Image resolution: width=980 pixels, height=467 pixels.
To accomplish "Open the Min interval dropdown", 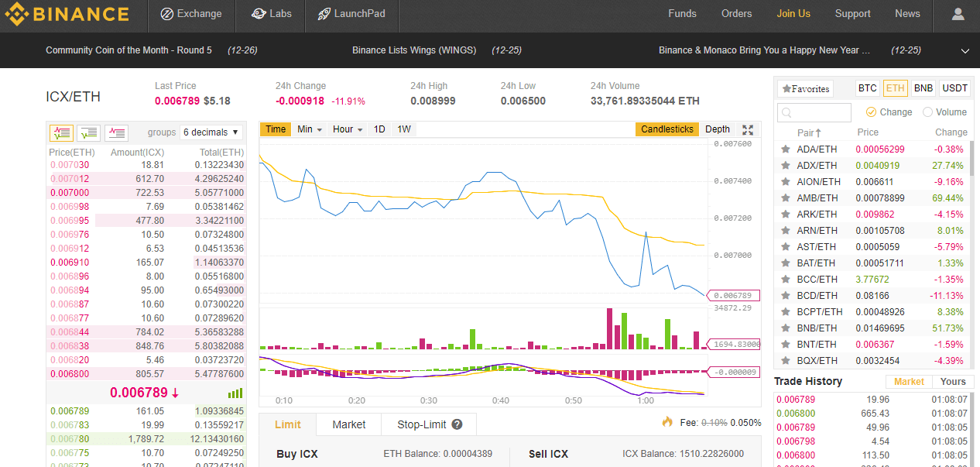I will (x=309, y=129).
